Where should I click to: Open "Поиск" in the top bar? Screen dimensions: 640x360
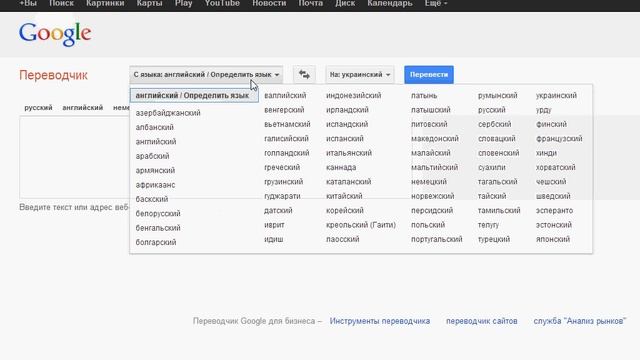(x=61, y=4)
